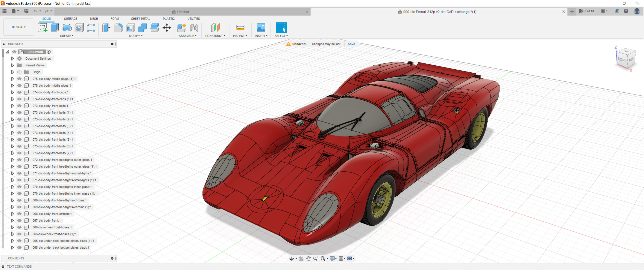644x270 pixels.
Task: Show the hidden Origin folder
Action: coord(19,72)
